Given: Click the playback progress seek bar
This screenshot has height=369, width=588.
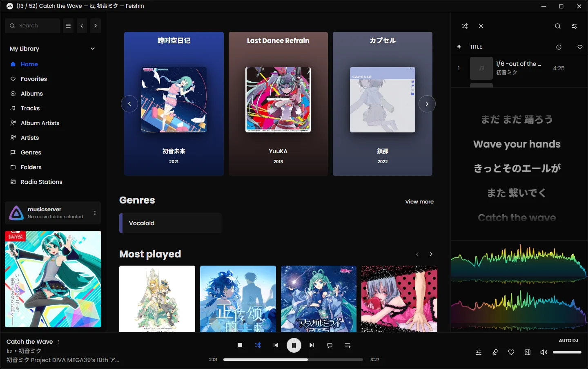Looking at the screenshot, I should point(293,360).
